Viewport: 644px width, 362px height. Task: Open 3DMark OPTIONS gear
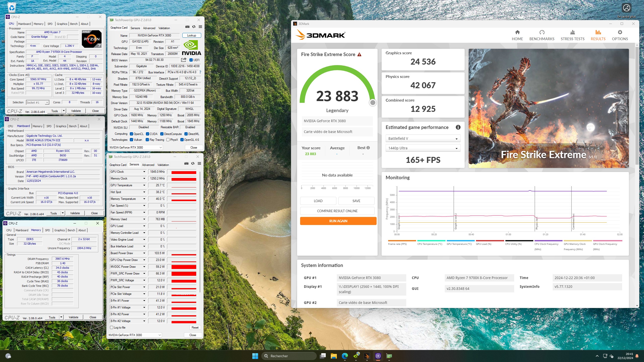coord(620,35)
